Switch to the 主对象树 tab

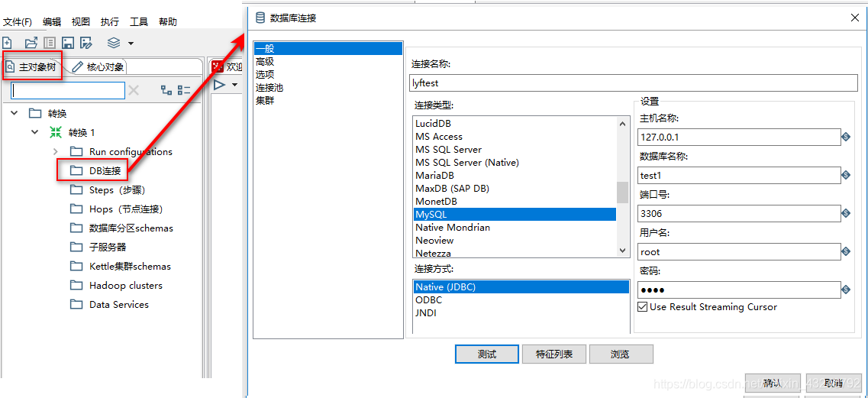(31, 66)
